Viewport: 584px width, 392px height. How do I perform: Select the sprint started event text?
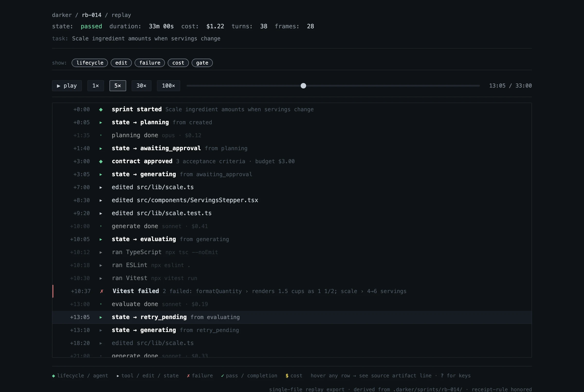click(137, 109)
